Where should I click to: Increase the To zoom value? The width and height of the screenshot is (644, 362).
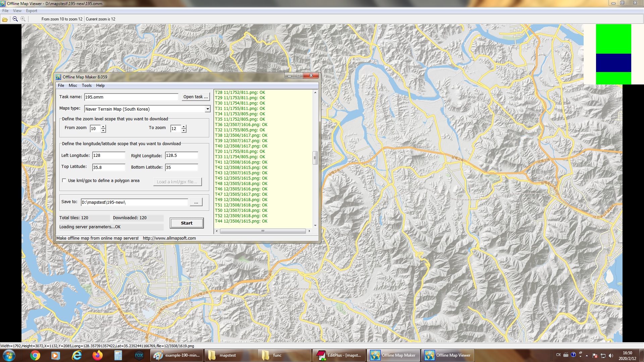tap(184, 127)
